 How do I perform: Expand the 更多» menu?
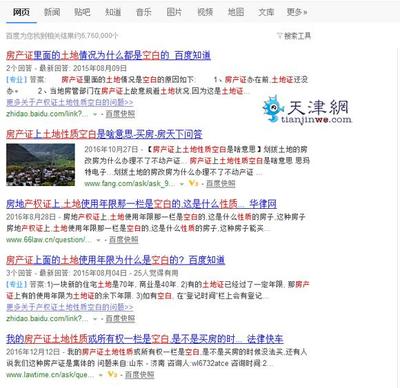click(297, 12)
